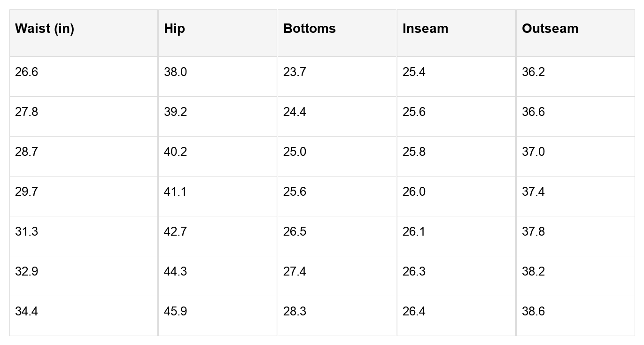Image resolution: width=644 pixels, height=345 pixels.
Task: Select the hip value 38.0 cell
Action: pos(176,72)
